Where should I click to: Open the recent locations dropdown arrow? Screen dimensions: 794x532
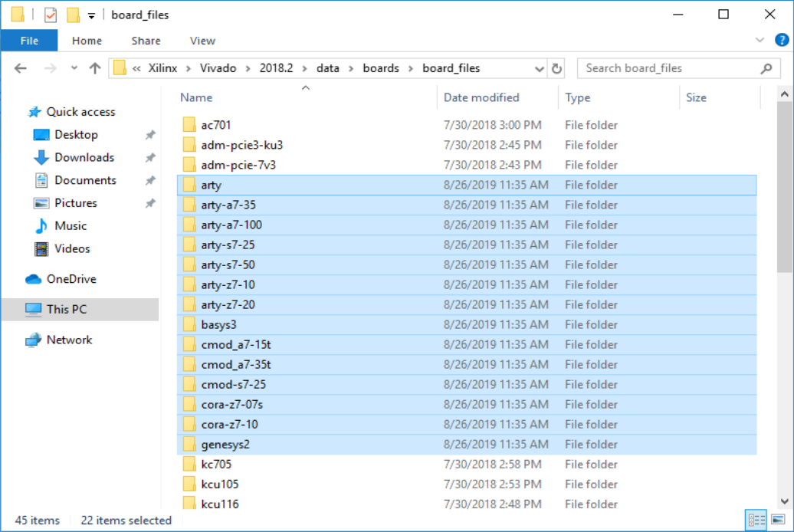74,68
